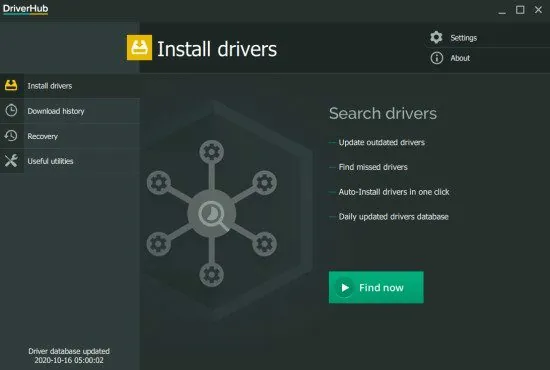Click the 'Update outdated drivers' text
Image resolution: width=550 pixels, height=370 pixels.
pyautogui.click(x=382, y=142)
